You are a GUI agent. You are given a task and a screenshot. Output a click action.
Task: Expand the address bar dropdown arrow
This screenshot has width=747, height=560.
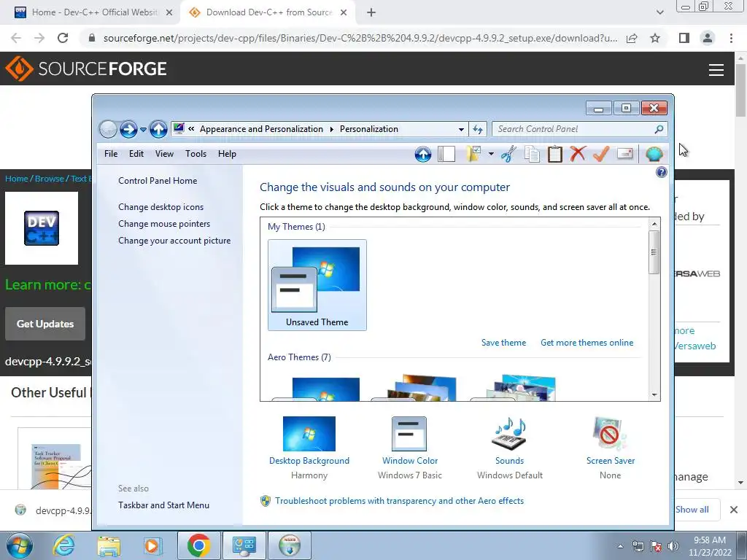461,130
